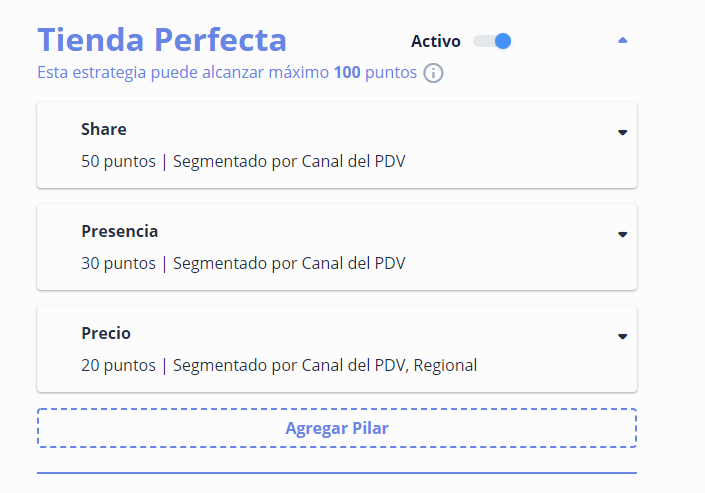This screenshot has width=705, height=493.
Task: Click the info icon beside the puntos text
Action: click(433, 73)
